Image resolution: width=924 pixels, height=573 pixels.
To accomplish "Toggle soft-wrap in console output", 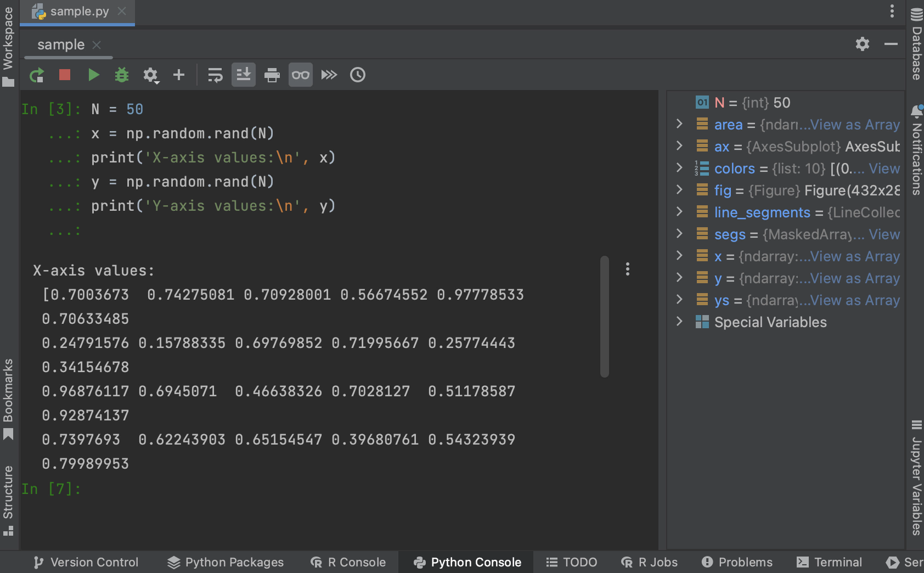I will (215, 75).
